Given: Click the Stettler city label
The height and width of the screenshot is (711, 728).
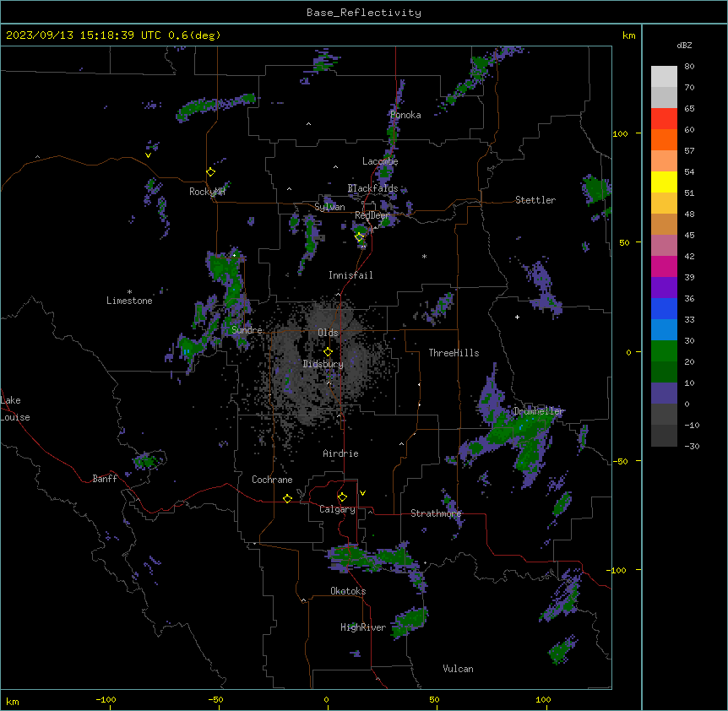Looking at the screenshot, I should (535, 200).
